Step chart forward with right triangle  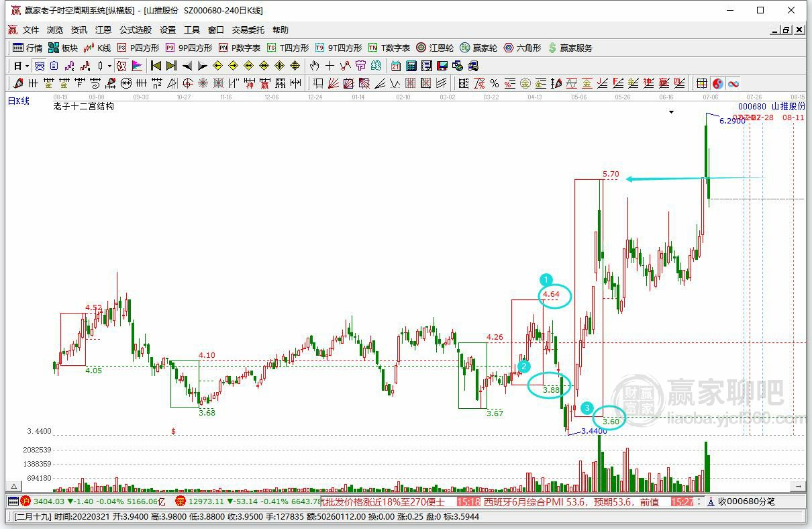(x=203, y=66)
